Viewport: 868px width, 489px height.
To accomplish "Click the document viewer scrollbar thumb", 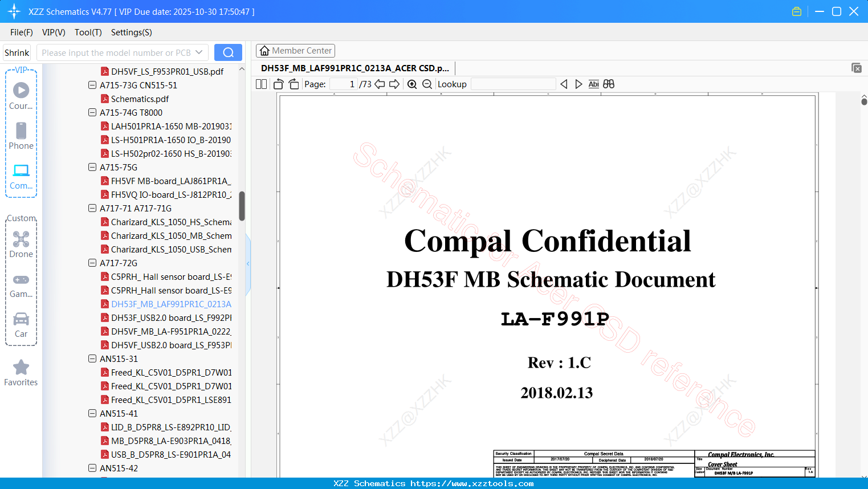I will [864, 101].
